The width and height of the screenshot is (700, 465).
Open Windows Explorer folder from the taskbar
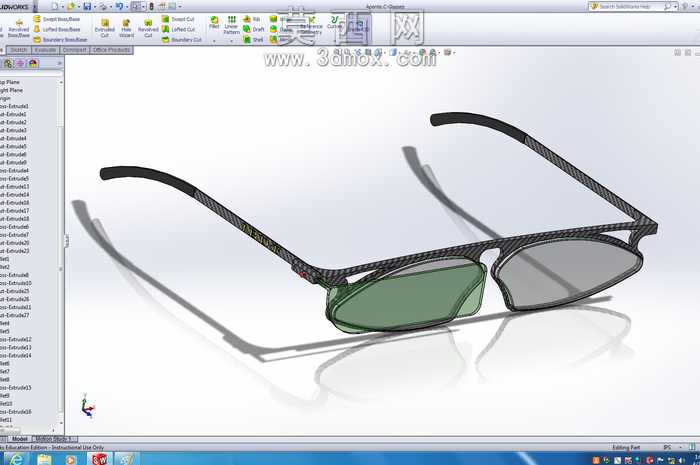[x=45, y=459]
